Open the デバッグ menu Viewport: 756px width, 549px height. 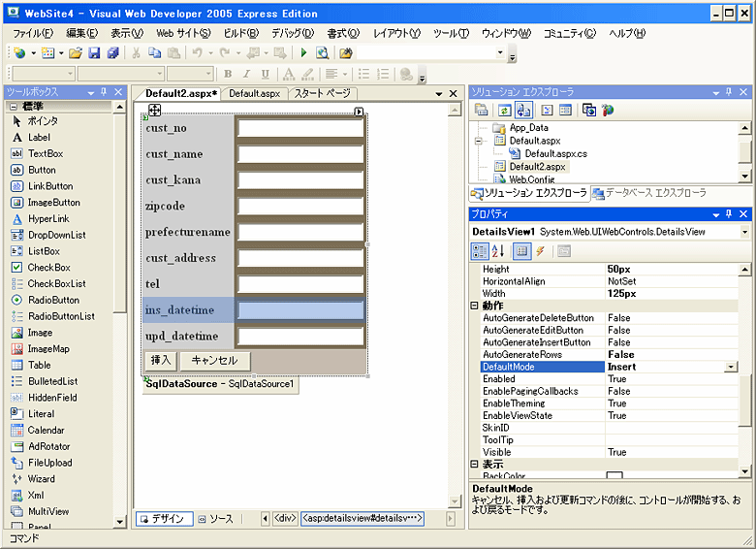tap(291, 33)
